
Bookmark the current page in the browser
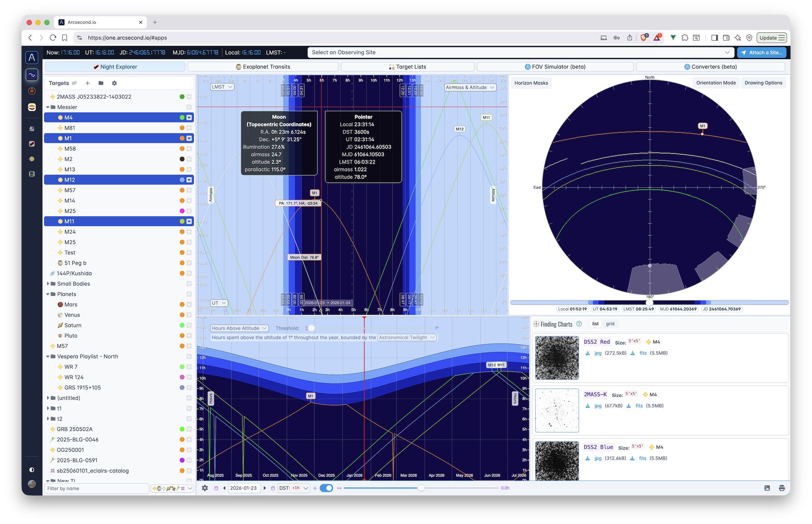click(65, 38)
